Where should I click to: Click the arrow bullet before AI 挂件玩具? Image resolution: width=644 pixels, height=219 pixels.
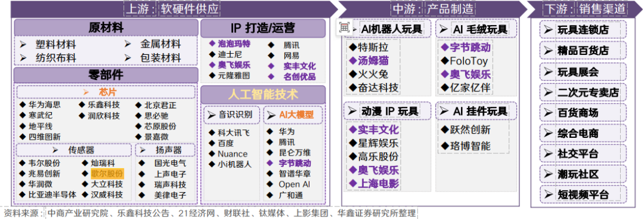[x=444, y=111]
